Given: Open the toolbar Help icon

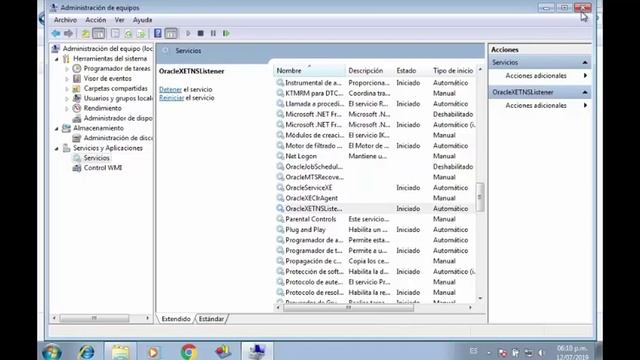Looking at the screenshot, I should 158,33.
